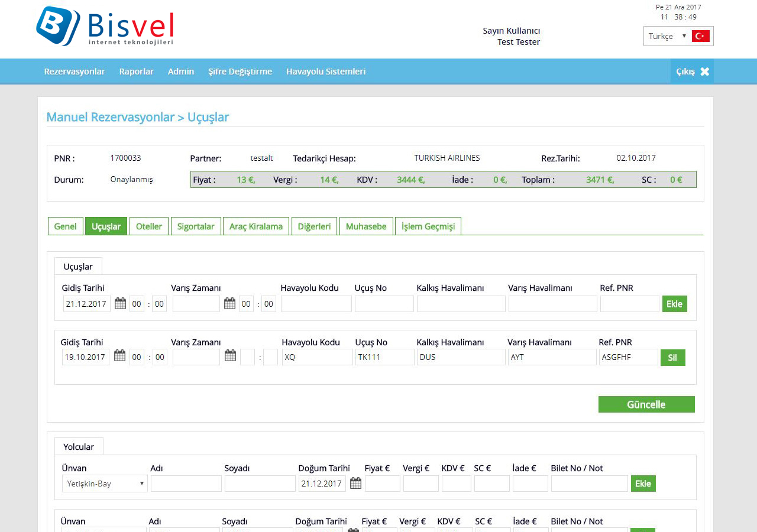Image resolution: width=757 pixels, height=532 pixels.
Task: Open the Rezervasyonlar menu
Action: (x=75, y=72)
